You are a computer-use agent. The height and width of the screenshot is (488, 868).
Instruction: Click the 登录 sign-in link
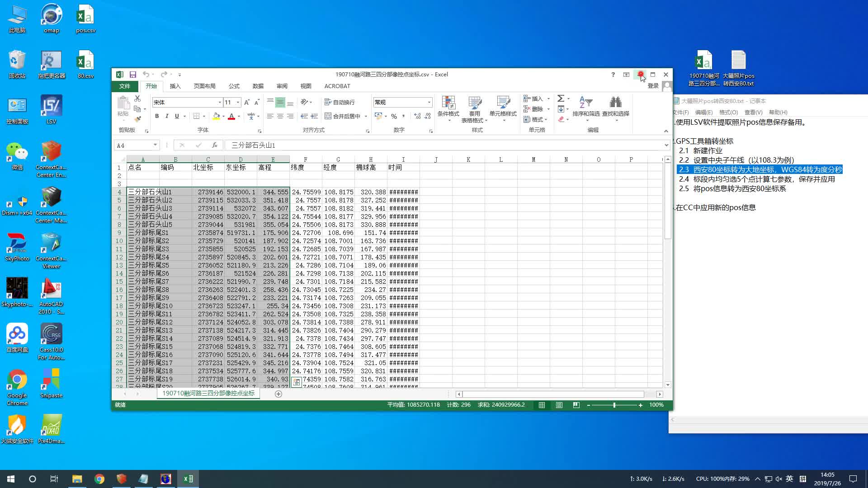(x=653, y=86)
